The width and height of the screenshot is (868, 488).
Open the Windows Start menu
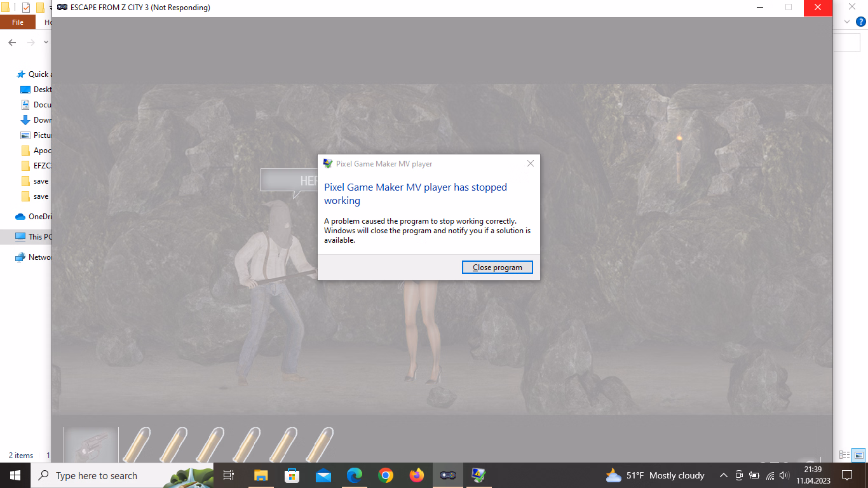point(15,475)
